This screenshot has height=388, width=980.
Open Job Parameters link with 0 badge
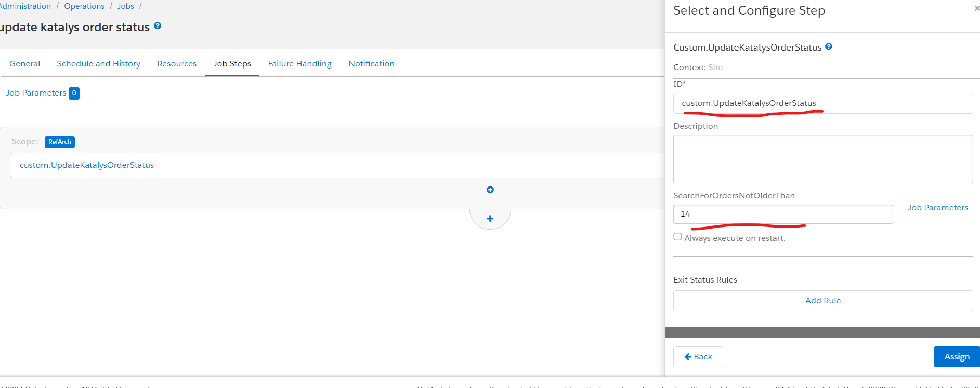click(36, 93)
